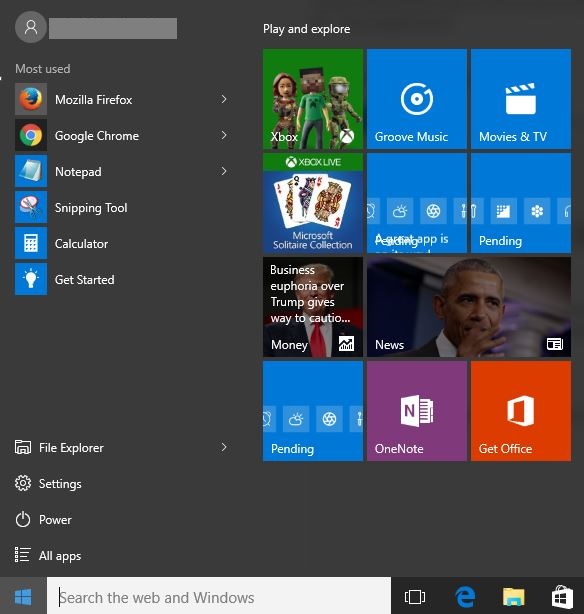Open Task View from the taskbar
The image size is (584, 614).
pyautogui.click(x=415, y=597)
